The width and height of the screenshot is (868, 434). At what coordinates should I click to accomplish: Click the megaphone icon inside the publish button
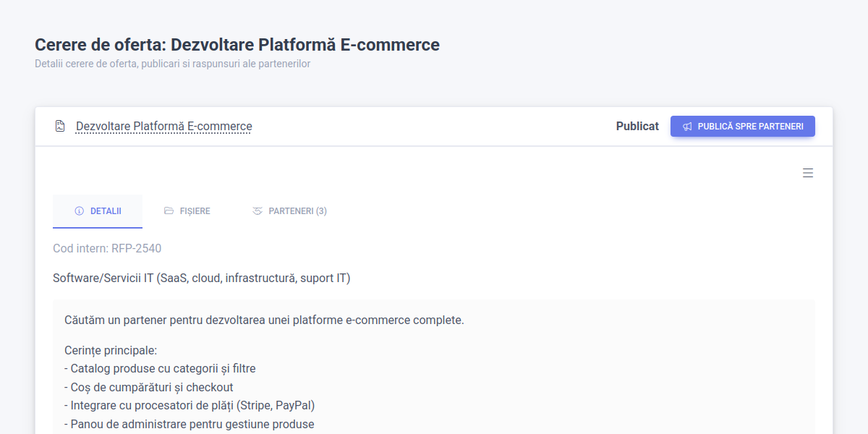click(x=686, y=126)
